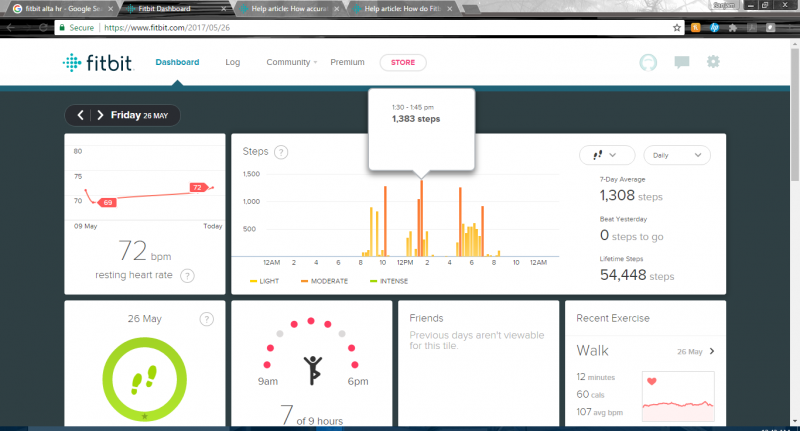The width and height of the screenshot is (800, 431).
Task: Select the Dashboard nav item
Action: [177, 62]
